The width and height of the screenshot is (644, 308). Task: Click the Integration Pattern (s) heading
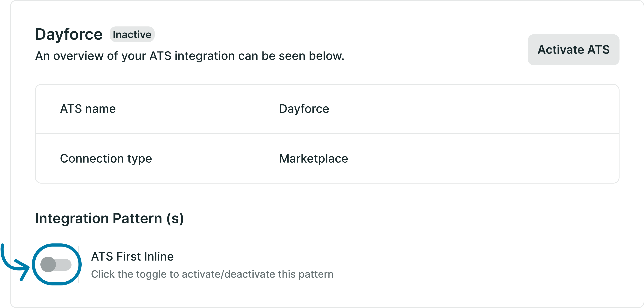point(109,218)
